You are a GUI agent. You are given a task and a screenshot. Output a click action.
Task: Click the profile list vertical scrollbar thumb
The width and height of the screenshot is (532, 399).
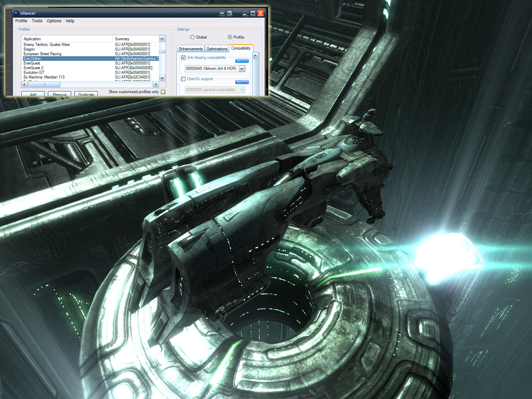point(162,52)
